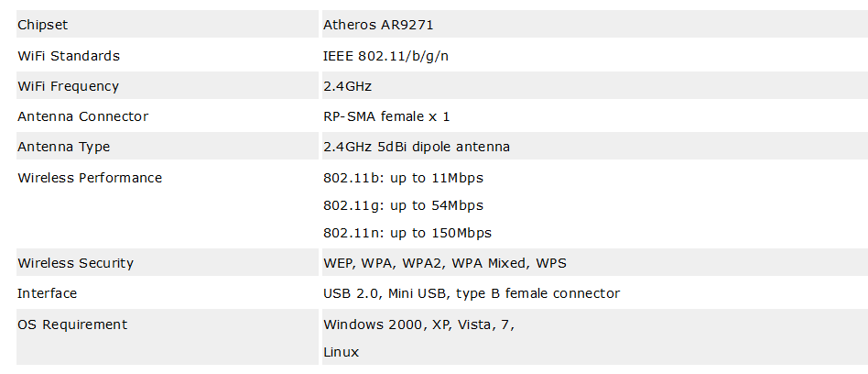Click the IEEE 802.11/b/g/n value
This screenshot has width=868, height=374.
click(385, 56)
